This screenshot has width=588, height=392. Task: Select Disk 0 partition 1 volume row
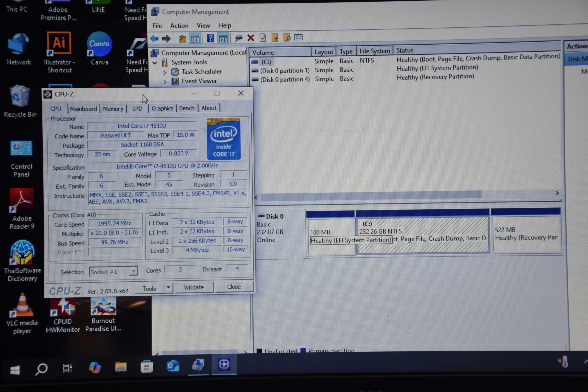[365, 70]
